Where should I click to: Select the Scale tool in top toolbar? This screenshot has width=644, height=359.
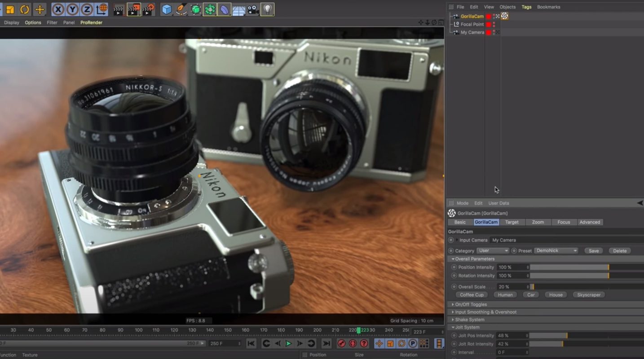(x=10, y=9)
